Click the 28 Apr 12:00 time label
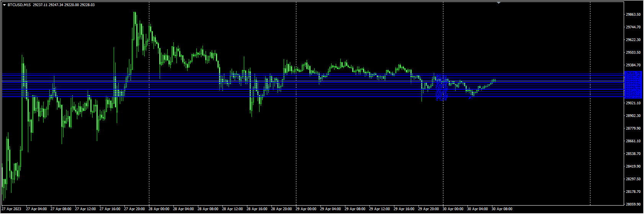This screenshot has height=214, width=644. pos(232,209)
